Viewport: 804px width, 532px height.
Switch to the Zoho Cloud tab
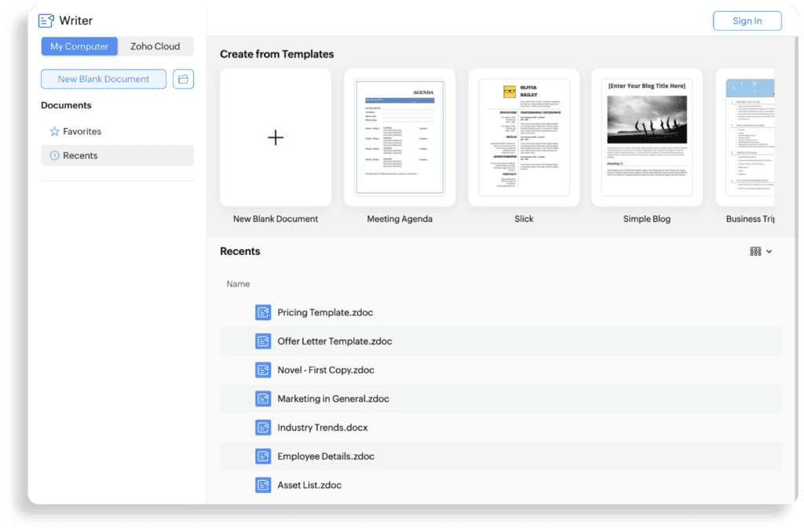155,46
